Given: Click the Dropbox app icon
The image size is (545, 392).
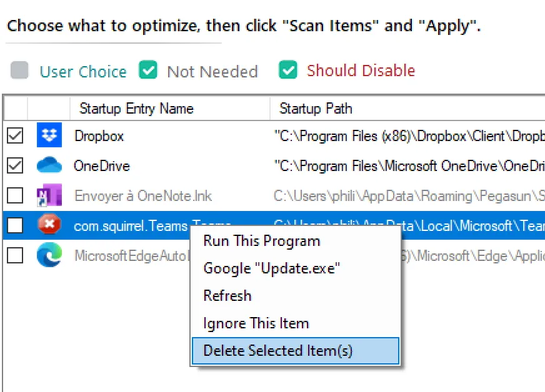Looking at the screenshot, I should [49, 135].
